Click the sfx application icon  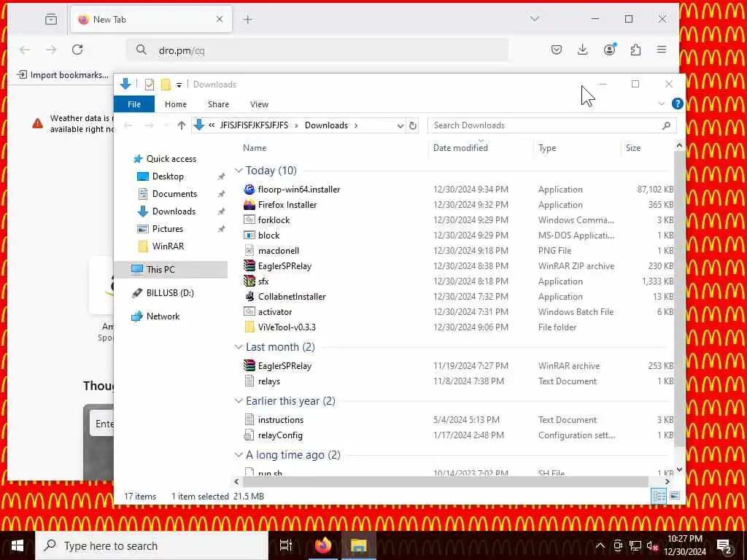(x=249, y=281)
